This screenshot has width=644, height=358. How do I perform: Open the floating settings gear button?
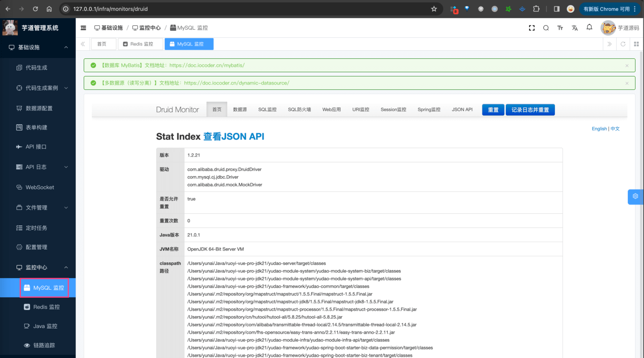pyautogui.click(x=635, y=196)
